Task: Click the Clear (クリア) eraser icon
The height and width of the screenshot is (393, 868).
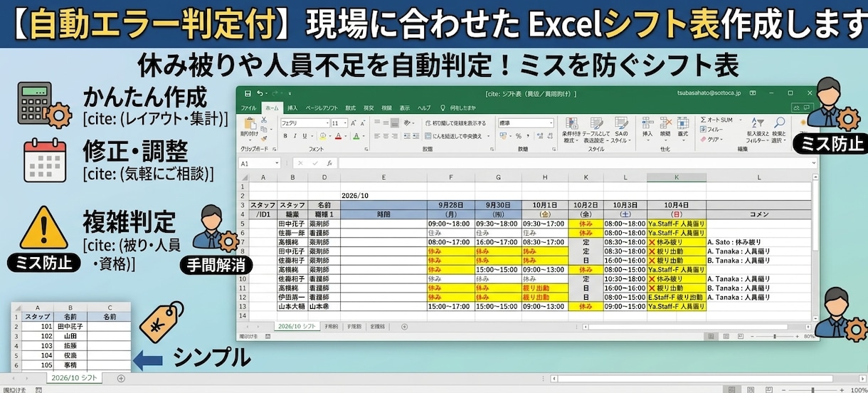Action: (x=704, y=139)
